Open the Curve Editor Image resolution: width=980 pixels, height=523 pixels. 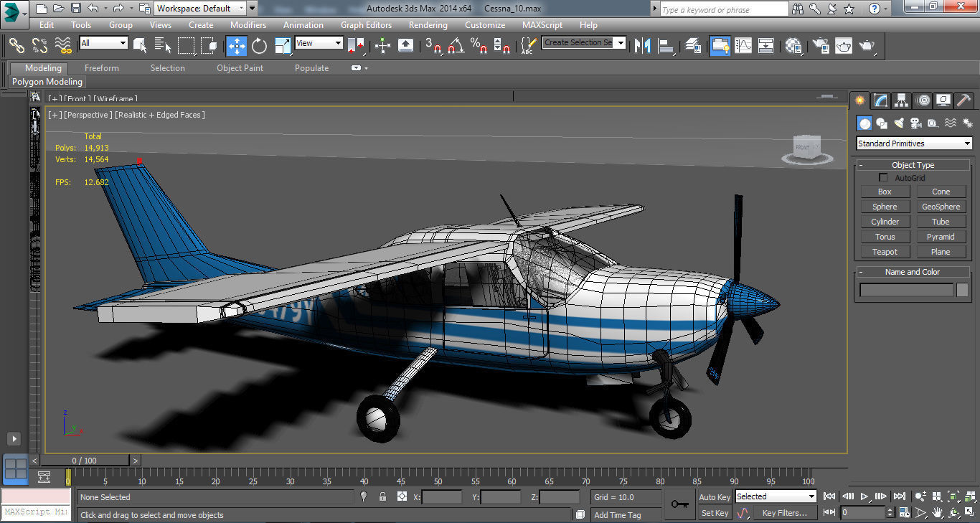point(743,46)
